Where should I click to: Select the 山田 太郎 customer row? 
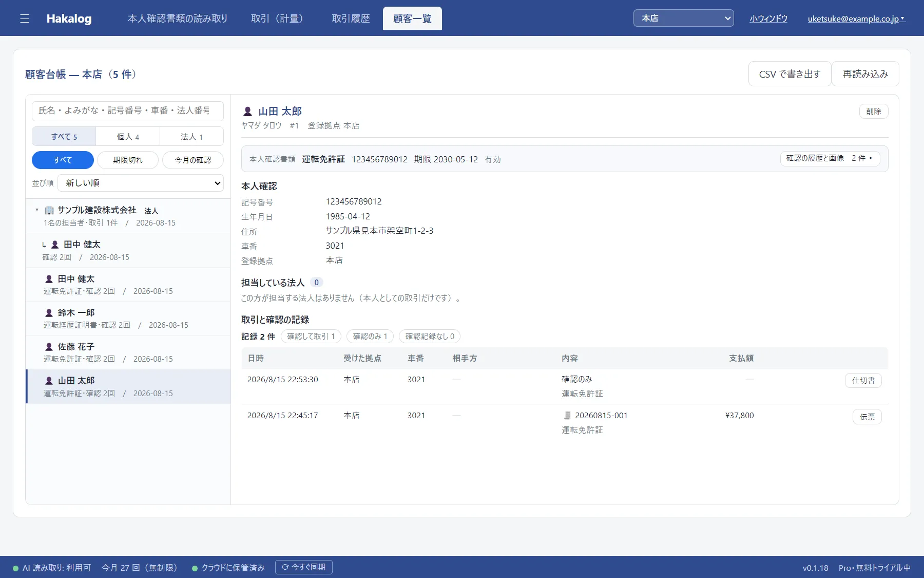click(x=128, y=386)
